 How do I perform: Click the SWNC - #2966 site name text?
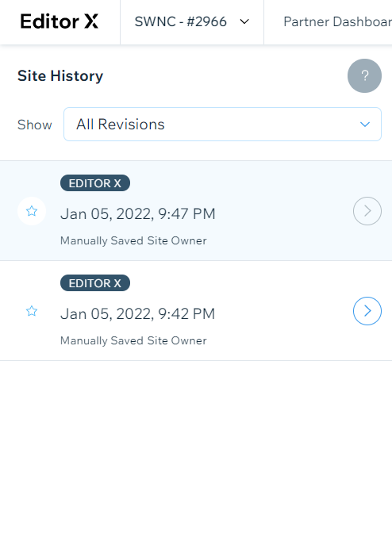180,21
